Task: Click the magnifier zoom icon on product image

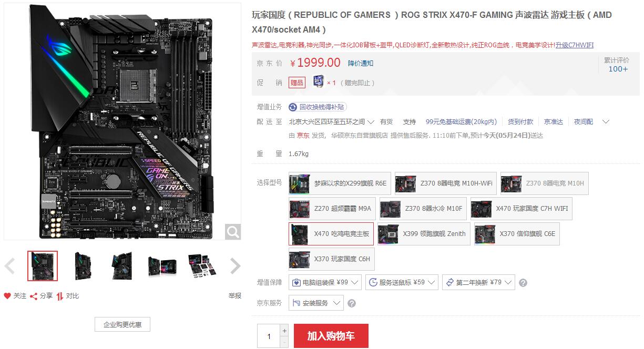Action: click(233, 231)
